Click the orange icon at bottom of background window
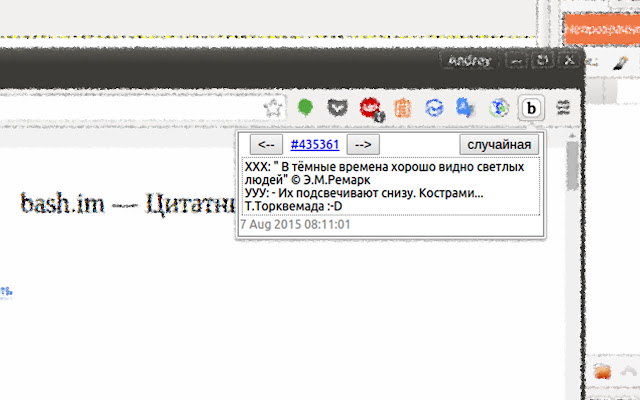This screenshot has height=400, width=640. [x=602, y=372]
